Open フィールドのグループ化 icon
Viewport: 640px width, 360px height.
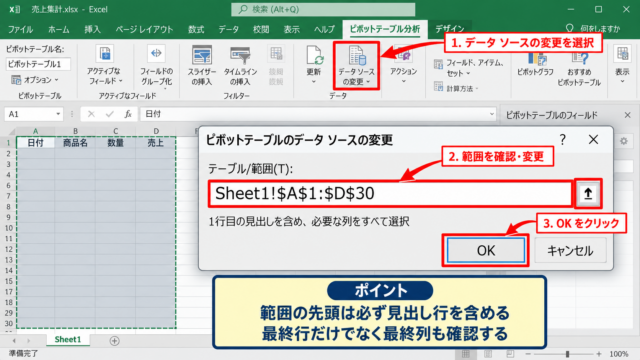pos(156,53)
